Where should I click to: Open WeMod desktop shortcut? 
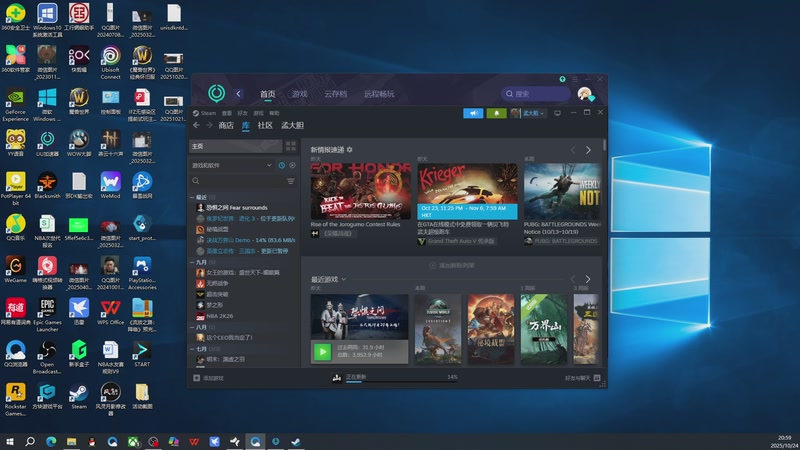(110, 185)
